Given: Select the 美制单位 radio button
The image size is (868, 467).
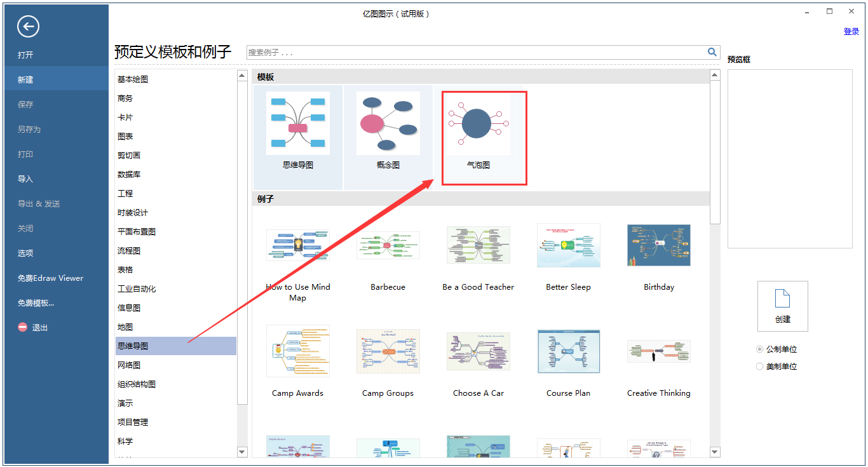Looking at the screenshot, I should tap(759, 367).
